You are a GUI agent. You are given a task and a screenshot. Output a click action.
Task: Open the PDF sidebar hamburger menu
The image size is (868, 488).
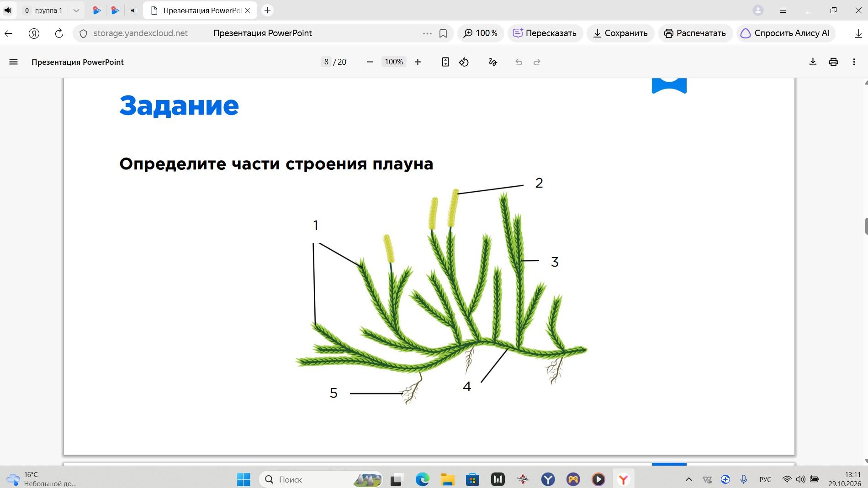[x=13, y=62]
